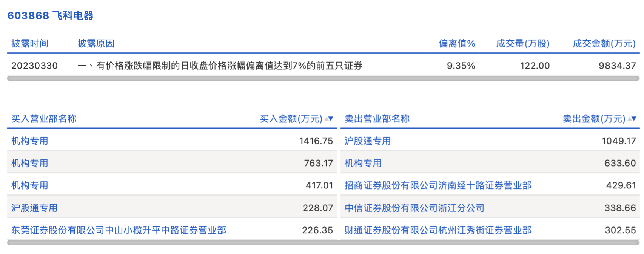Click the 成交金额(万元) column header
Viewport: 644px width, 254px height.
point(604,44)
